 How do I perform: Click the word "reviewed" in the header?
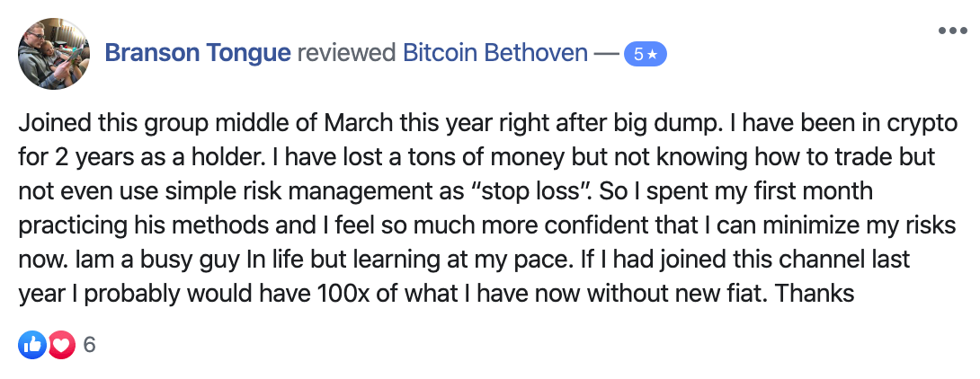click(345, 54)
